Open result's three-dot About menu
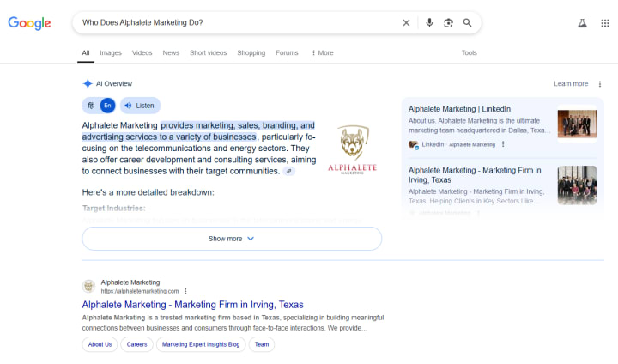The width and height of the screenshot is (618, 364). tap(185, 291)
